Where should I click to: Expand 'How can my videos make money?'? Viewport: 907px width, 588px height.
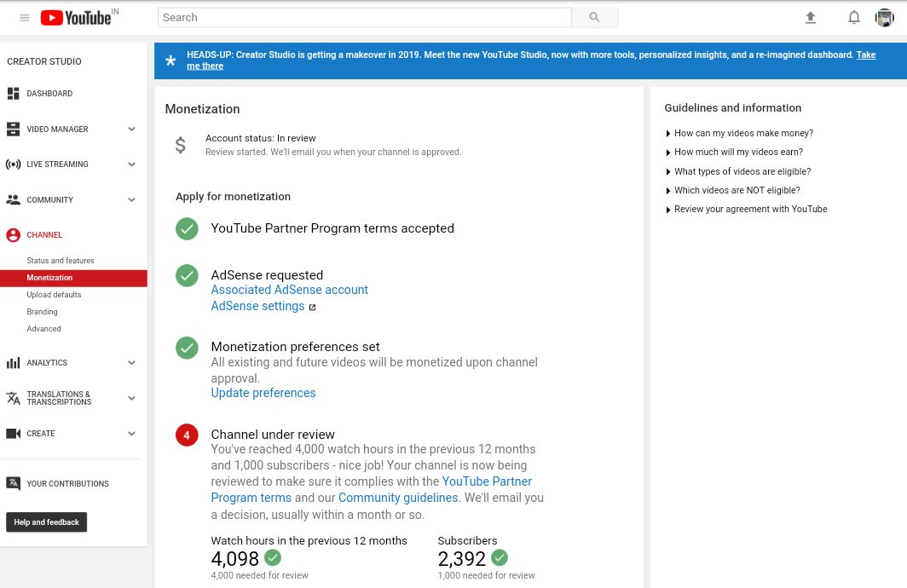point(739,134)
